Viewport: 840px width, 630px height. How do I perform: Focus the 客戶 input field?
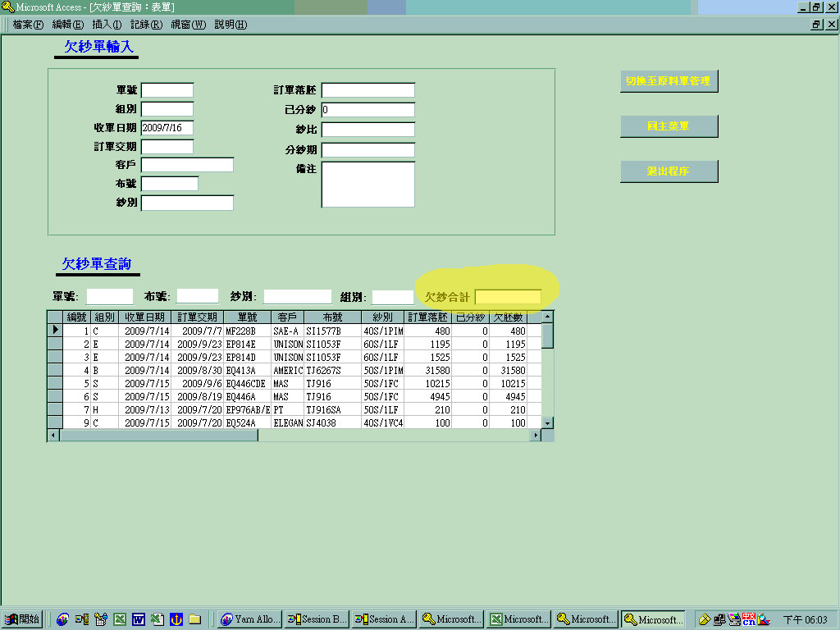[x=188, y=164]
